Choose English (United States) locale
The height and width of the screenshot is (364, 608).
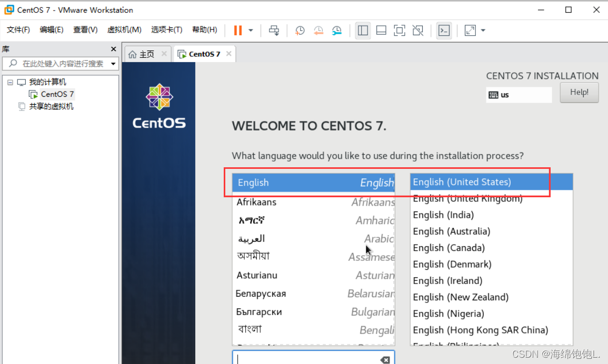491,182
